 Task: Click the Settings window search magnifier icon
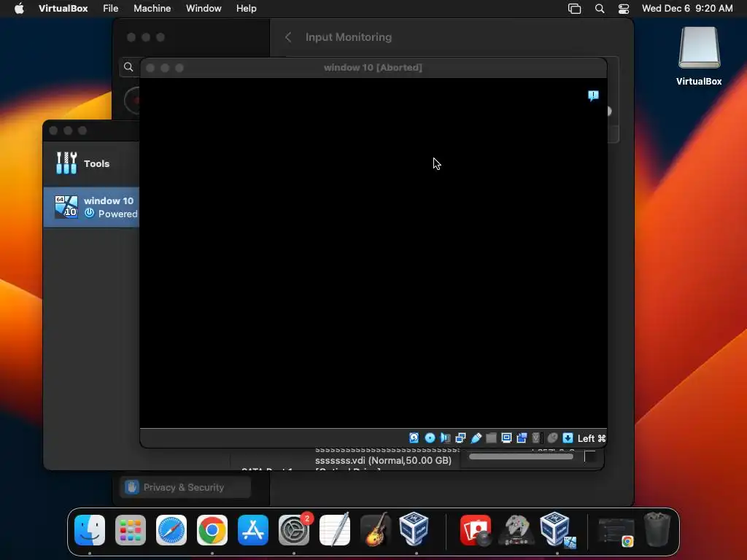128,67
